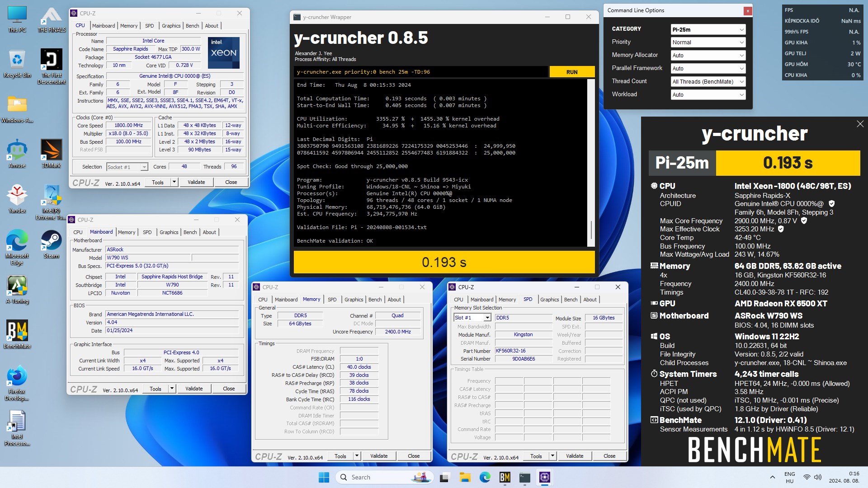Open the Parallel Framework dropdown

coord(708,69)
